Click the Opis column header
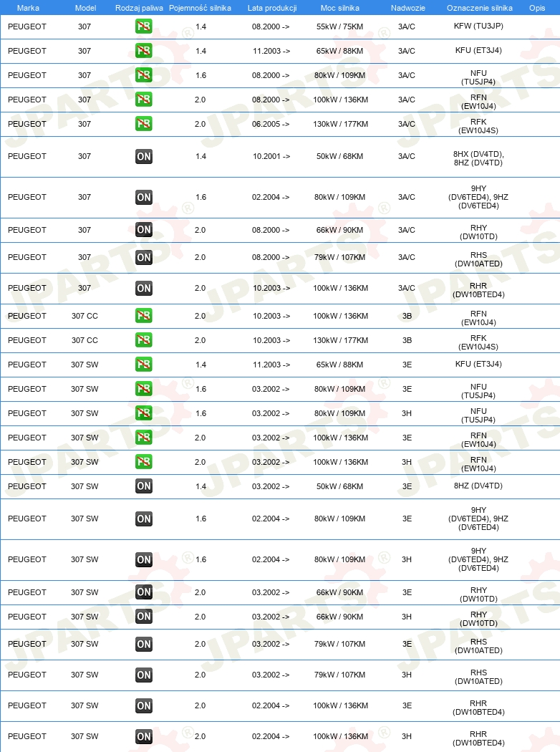This screenshot has width=560, height=752. coord(537,8)
